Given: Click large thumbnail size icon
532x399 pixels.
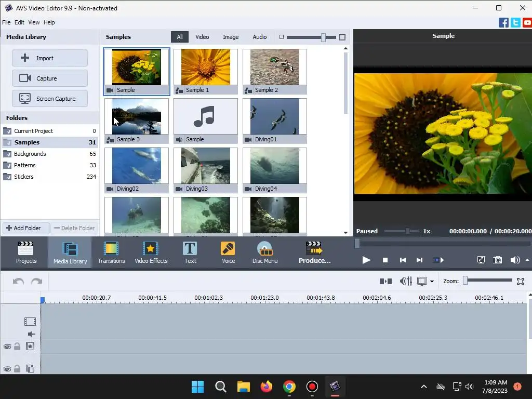Looking at the screenshot, I should (x=342, y=37).
